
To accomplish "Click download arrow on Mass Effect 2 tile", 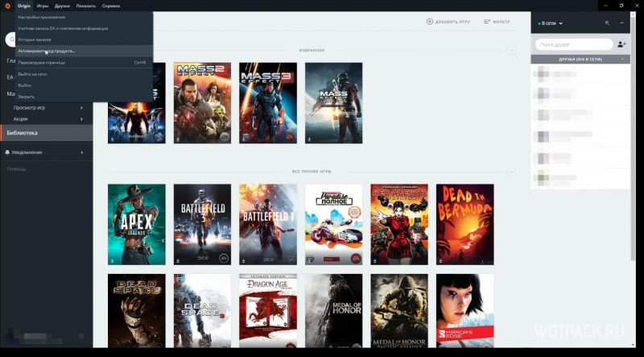I will [177, 139].
